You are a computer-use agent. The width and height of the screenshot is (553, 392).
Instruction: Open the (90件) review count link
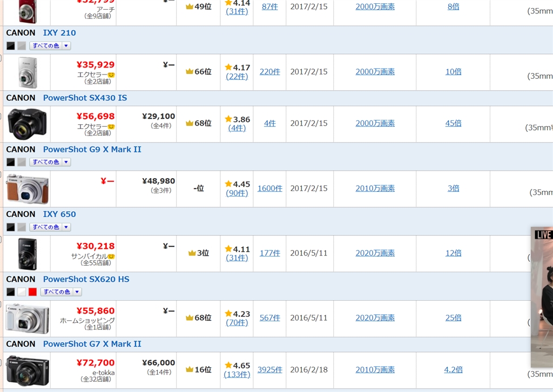237,193
